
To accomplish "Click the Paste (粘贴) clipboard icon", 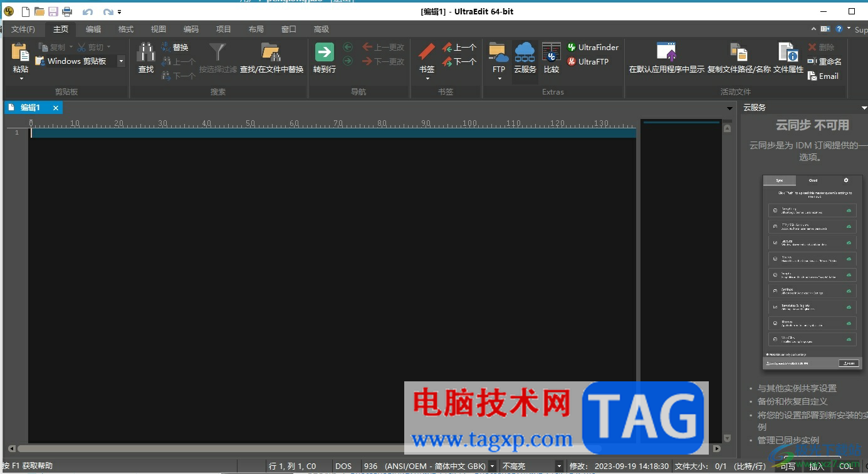I will point(21,52).
